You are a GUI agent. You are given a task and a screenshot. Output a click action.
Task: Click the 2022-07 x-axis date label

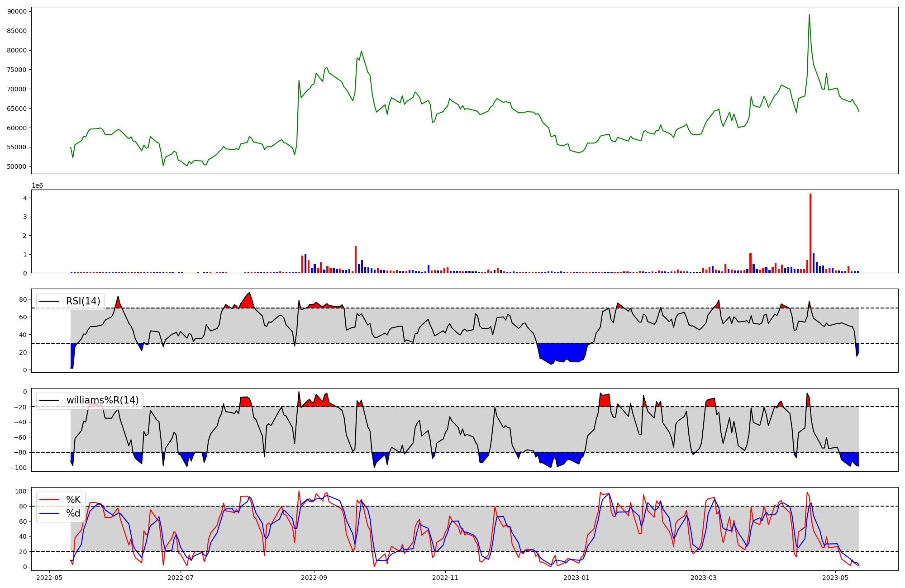[x=181, y=578]
